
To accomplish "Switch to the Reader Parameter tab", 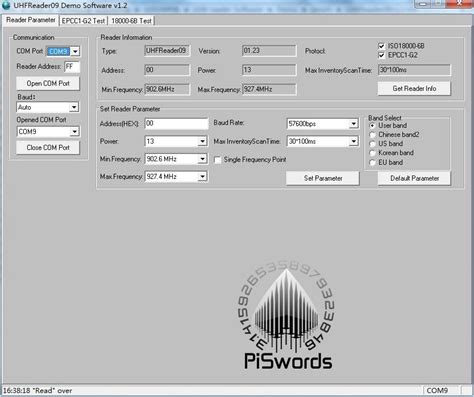I will 31,20.
